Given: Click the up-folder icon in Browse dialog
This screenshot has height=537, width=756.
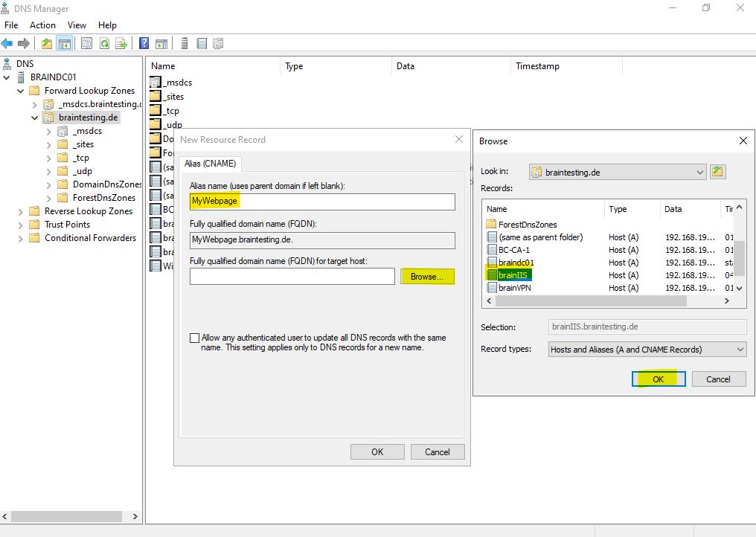Looking at the screenshot, I should click(717, 172).
